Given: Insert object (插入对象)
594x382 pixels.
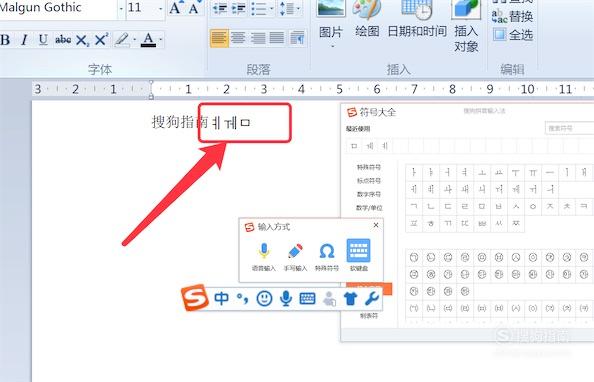Looking at the screenshot, I should coord(466,27).
